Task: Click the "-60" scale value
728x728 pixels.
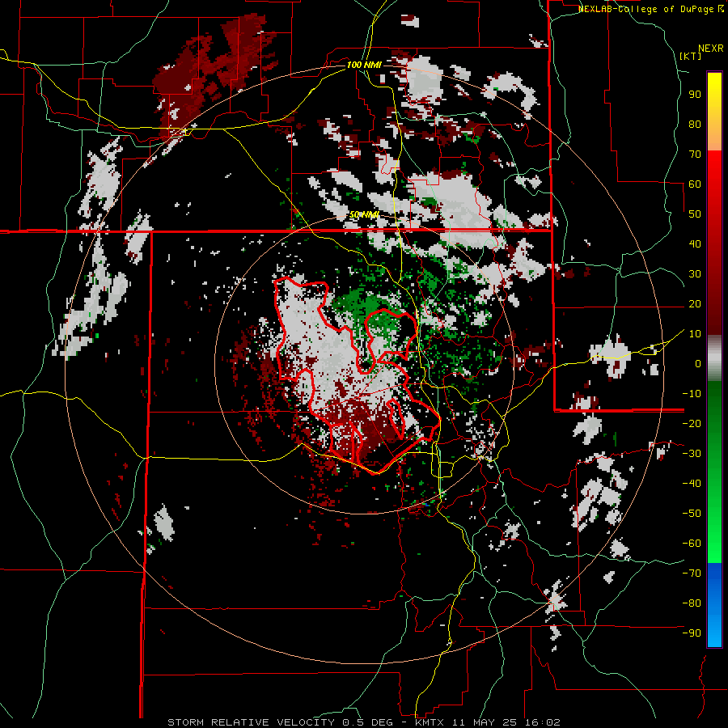Action: [692, 544]
